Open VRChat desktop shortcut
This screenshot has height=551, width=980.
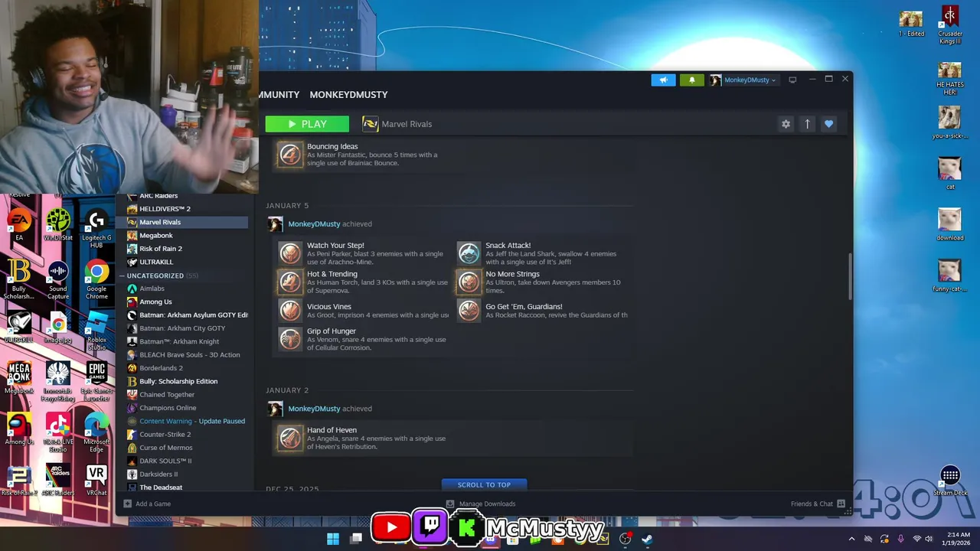[x=96, y=481]
